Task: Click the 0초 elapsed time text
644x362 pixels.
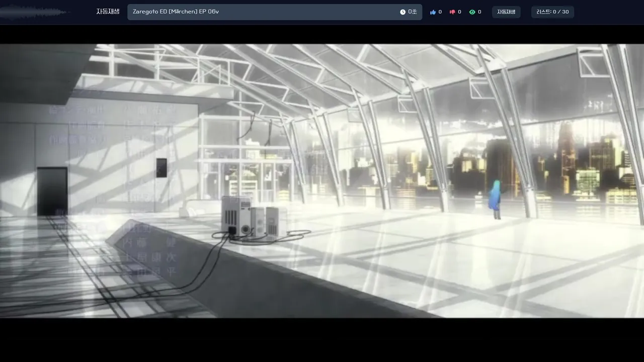Action: (x=413, y=12)
